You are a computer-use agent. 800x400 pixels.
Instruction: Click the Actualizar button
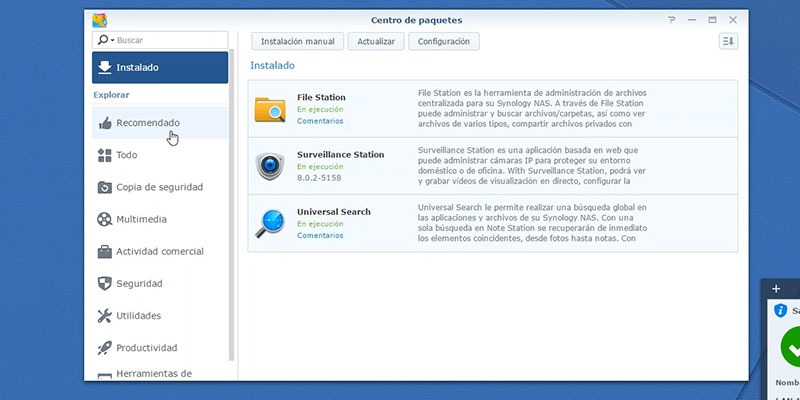click(376, 41)
